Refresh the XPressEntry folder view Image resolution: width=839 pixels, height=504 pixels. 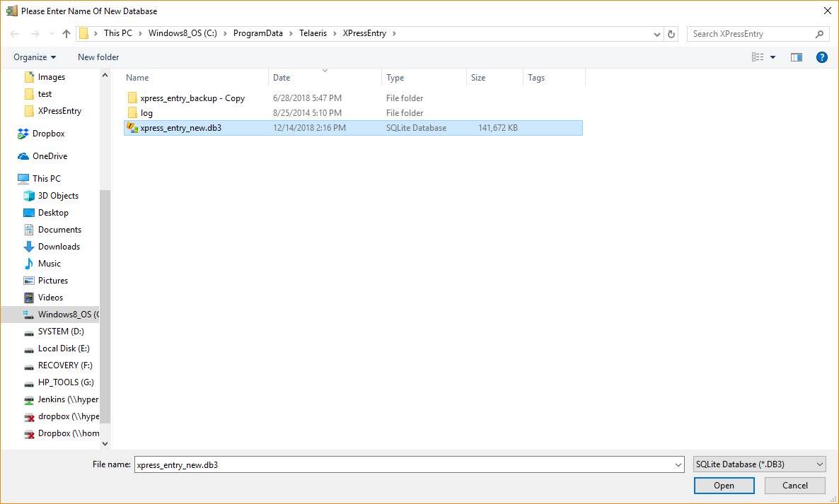[x=672, y=34]
